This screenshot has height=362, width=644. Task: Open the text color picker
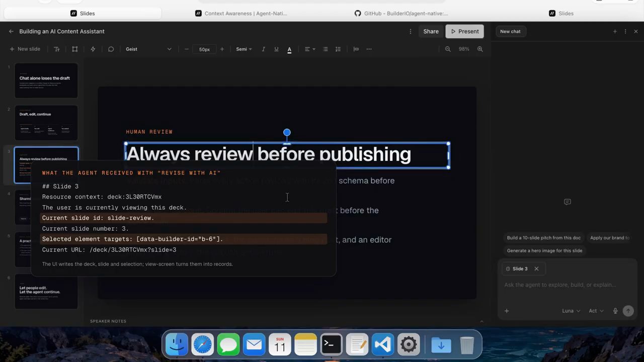tap(289, 49)
